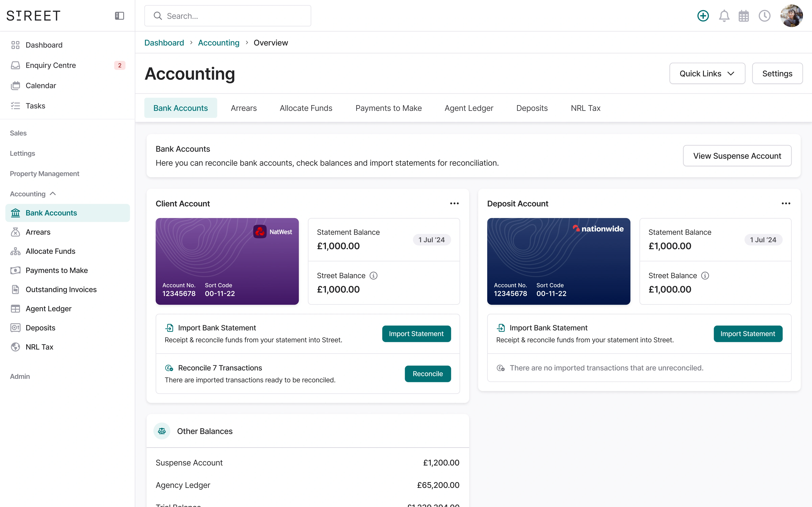Click the NRL Tax globe icon in sidebar
812x507 pixels.
(15, 347)
